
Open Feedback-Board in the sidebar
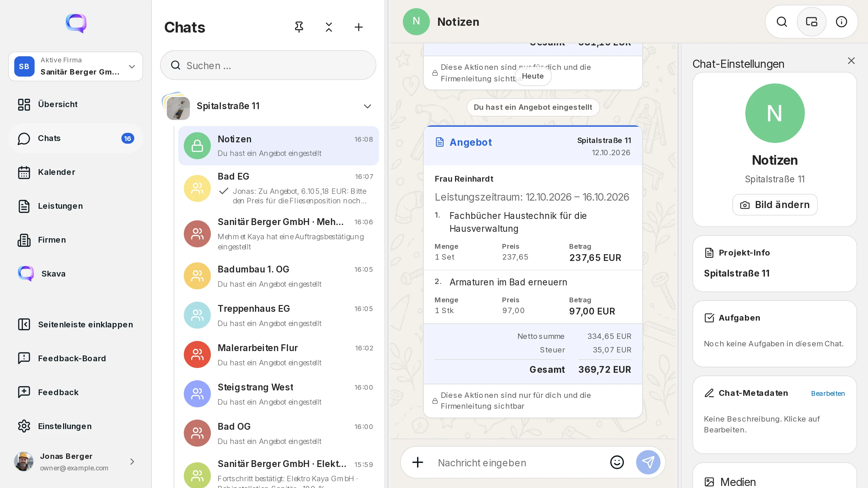(75, 359)
